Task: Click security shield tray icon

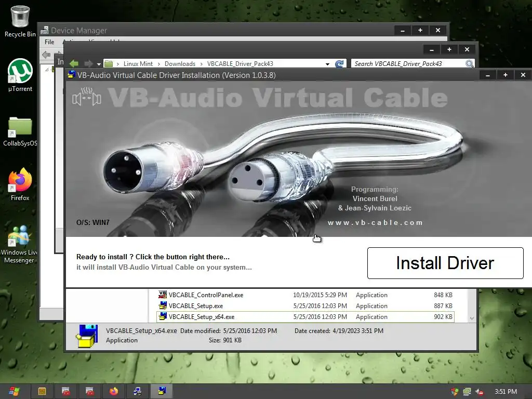Action: click(455, 392)
